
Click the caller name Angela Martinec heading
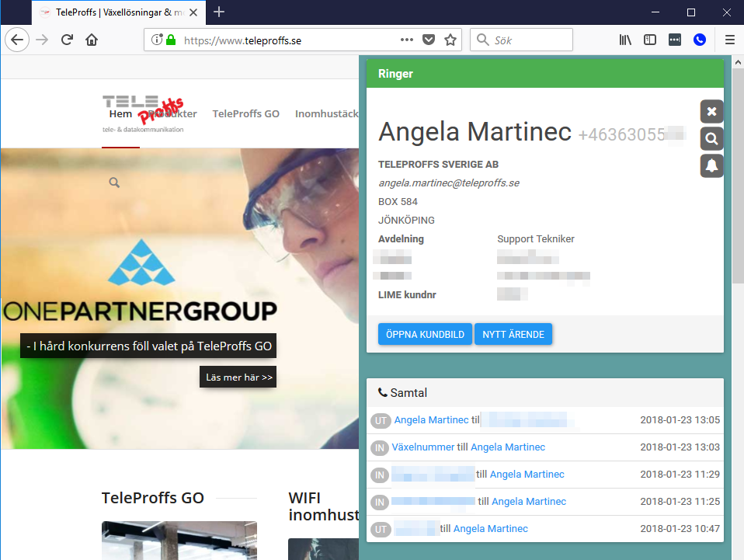coord(475,131)
